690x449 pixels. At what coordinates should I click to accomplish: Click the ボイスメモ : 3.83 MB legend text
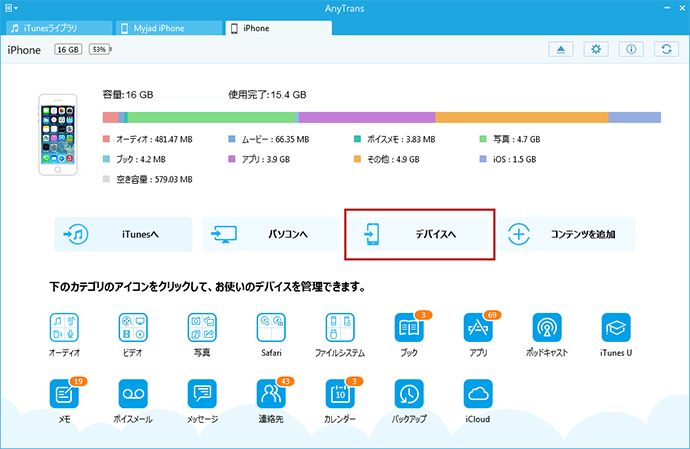[401, 139]
